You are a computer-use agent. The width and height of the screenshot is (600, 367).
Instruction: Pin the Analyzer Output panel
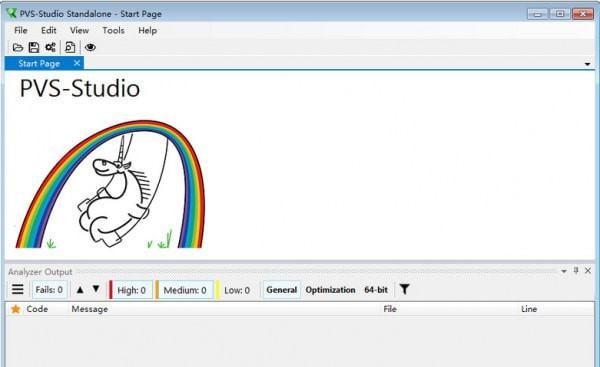point(576,271)
